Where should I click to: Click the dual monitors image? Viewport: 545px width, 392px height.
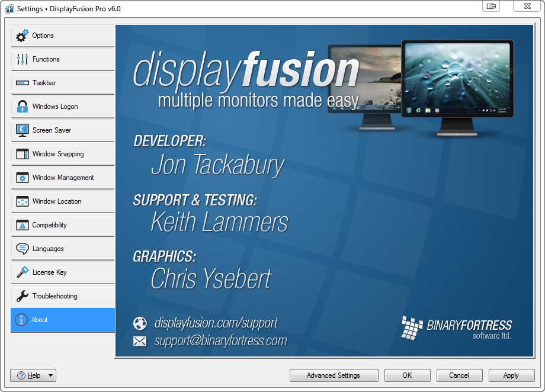tap(421, 88)
